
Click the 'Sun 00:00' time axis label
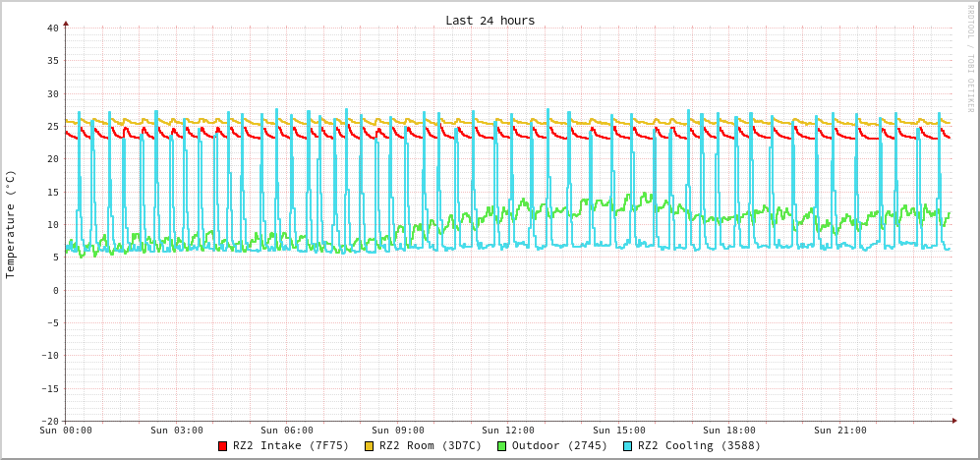[x=66, y=431]
